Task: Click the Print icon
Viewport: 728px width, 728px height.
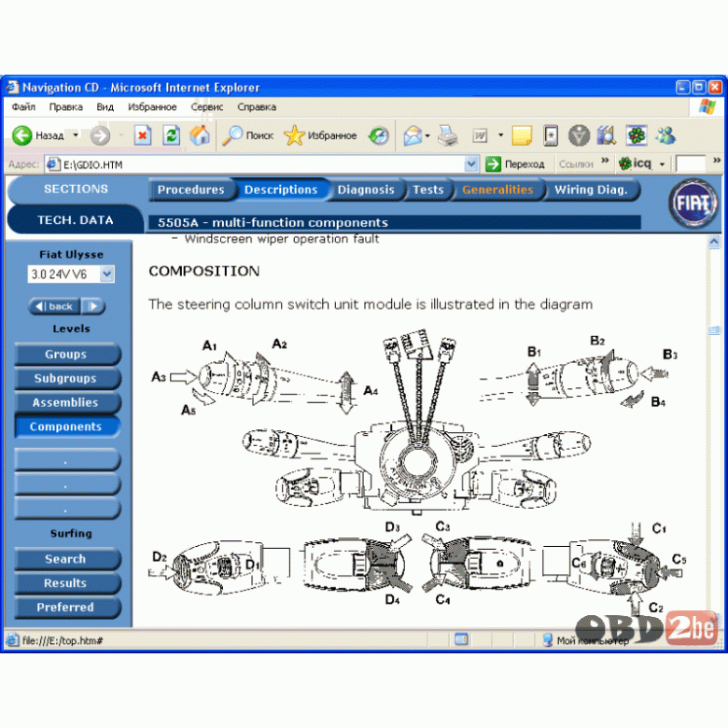Action: pyautogui.click(x=448, y=135)
